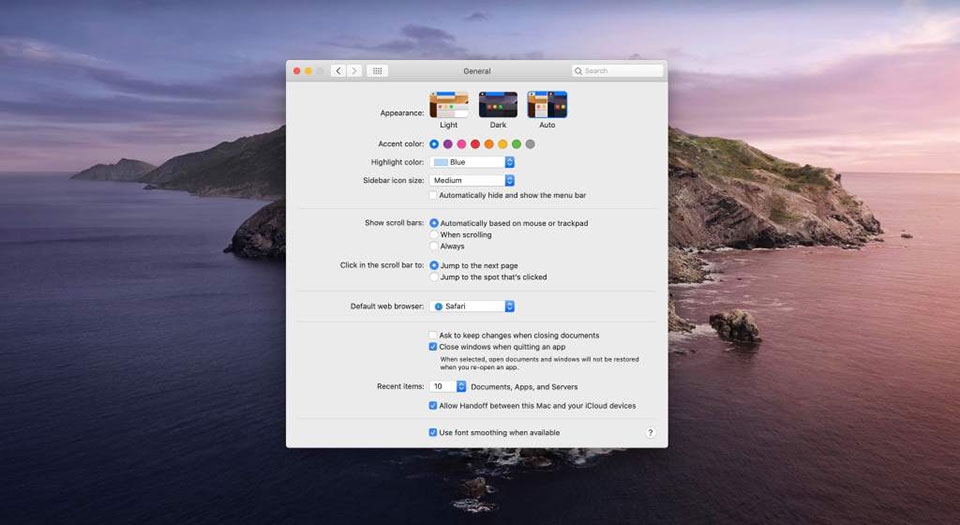Open the Recent items count dropdown
This screenshot has width=960, height=525.
pyautogui.click(x=448, y=387)
